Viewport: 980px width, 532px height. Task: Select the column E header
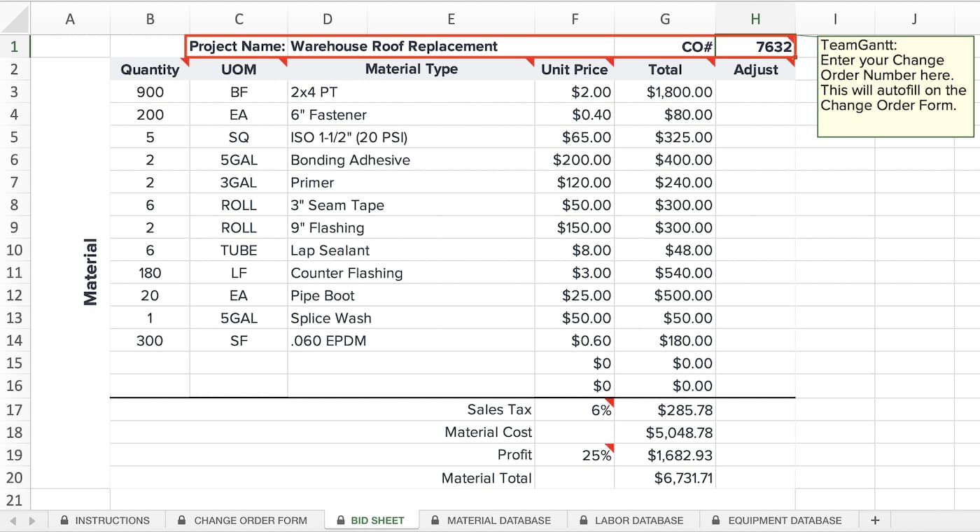click(451, 20)
